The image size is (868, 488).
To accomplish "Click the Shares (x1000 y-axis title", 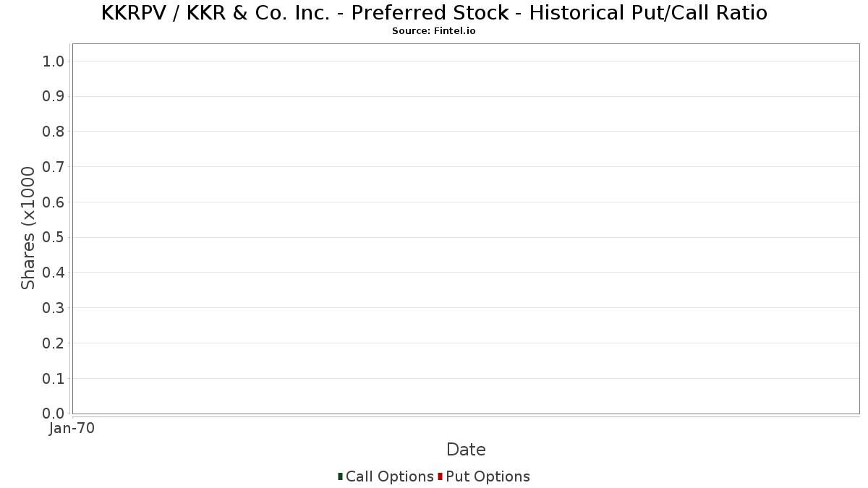I will coord(28,228).
